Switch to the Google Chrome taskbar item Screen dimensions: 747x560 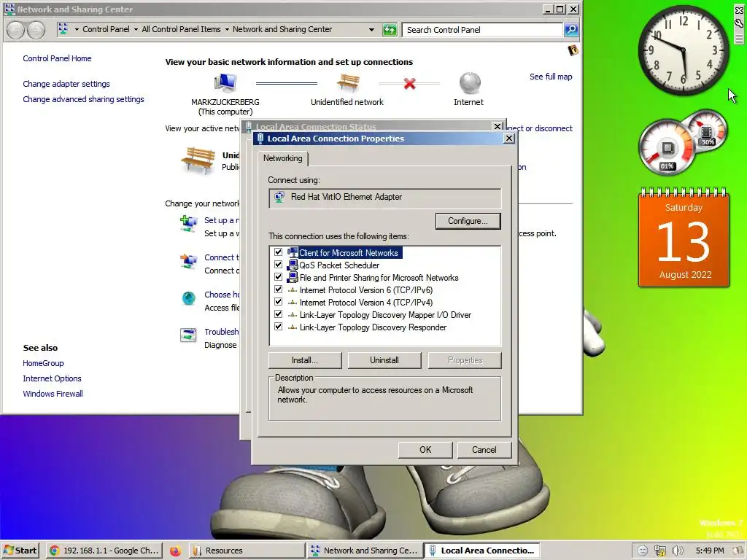point(105,551)
